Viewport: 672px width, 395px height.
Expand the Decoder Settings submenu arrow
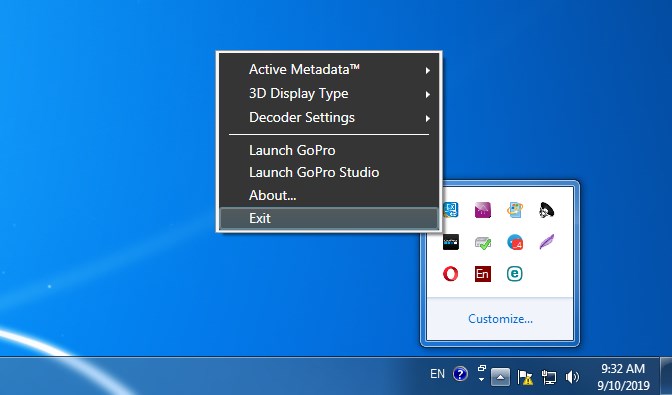[x=427, y=118]
